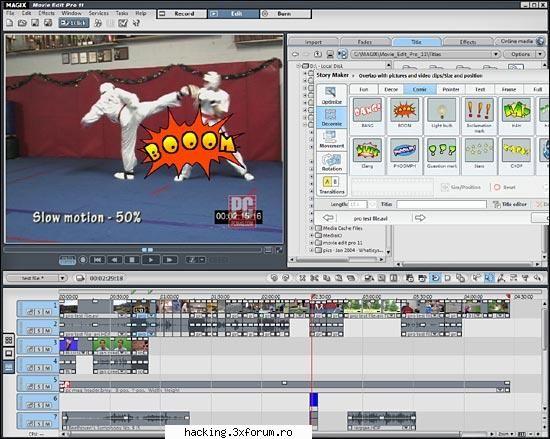Toggle Mute on track 5

pyautogui.click(x=47, y=386)
